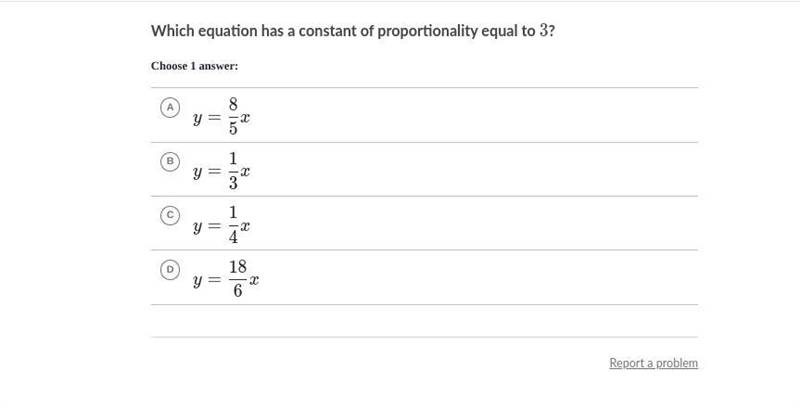The height and width of the screenshot is (408, 800).
Task: Click the circled letter D icon
Action: coord(170,270)
